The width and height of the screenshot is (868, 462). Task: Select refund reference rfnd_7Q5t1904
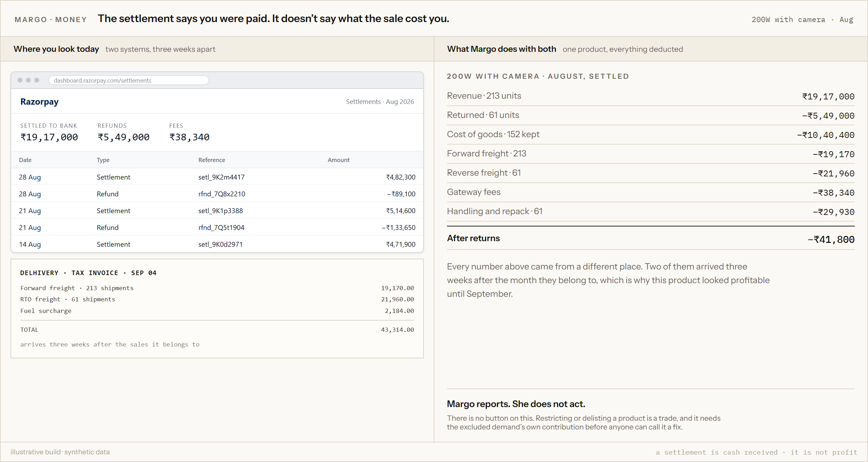click(x=221, y=227)
